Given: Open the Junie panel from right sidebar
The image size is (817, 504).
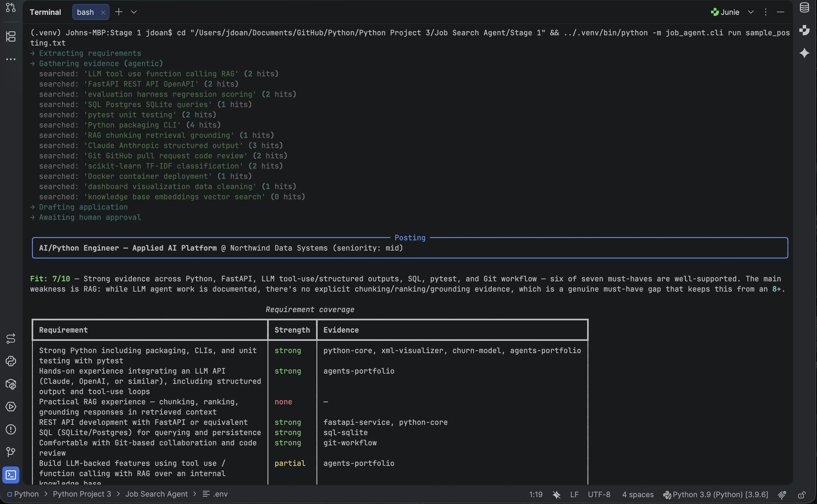Looking at the screenshot, I should (804, 30).
